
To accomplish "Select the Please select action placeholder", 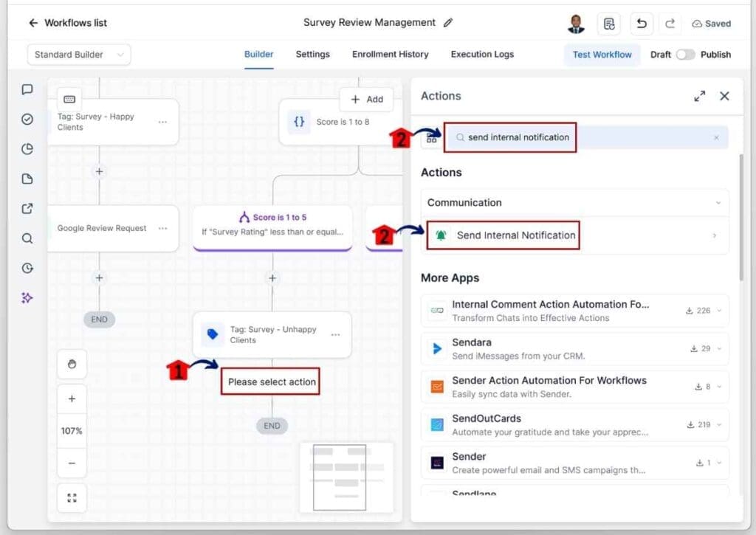I will point(271,382).
